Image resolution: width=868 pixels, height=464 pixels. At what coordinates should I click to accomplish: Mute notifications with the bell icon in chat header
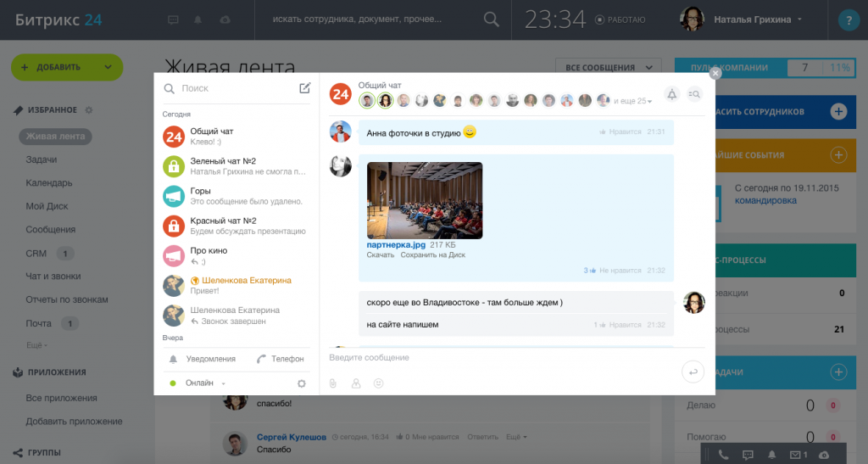(671, 95)
